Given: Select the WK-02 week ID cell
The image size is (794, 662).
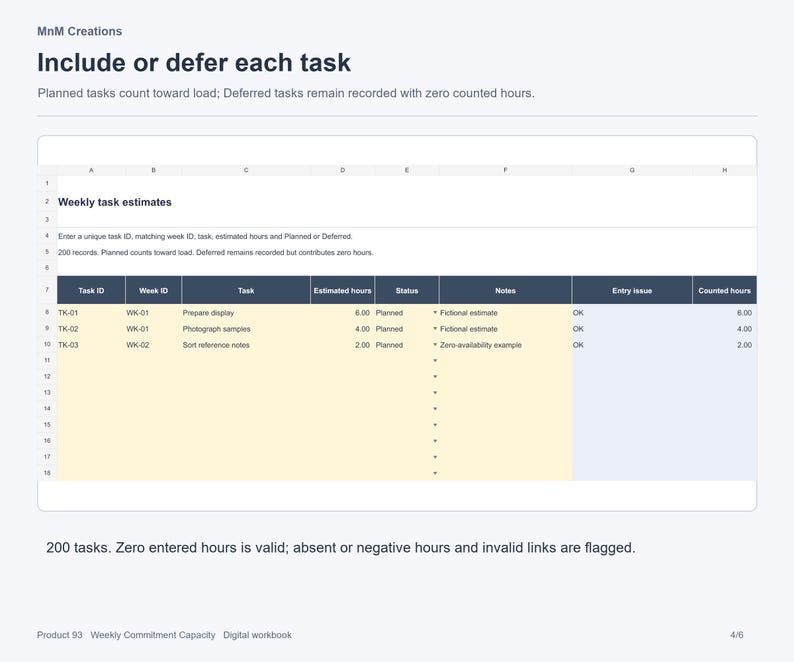Looking at the screenshot, I should [153, 345].
